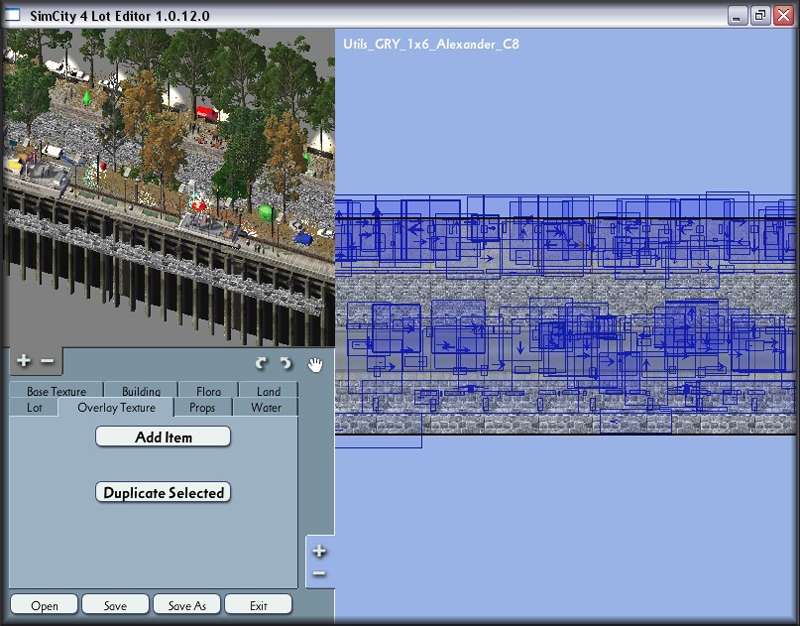The image size is (800, 626).
Task: Select the Lot tab
Action: coord(34,408)
